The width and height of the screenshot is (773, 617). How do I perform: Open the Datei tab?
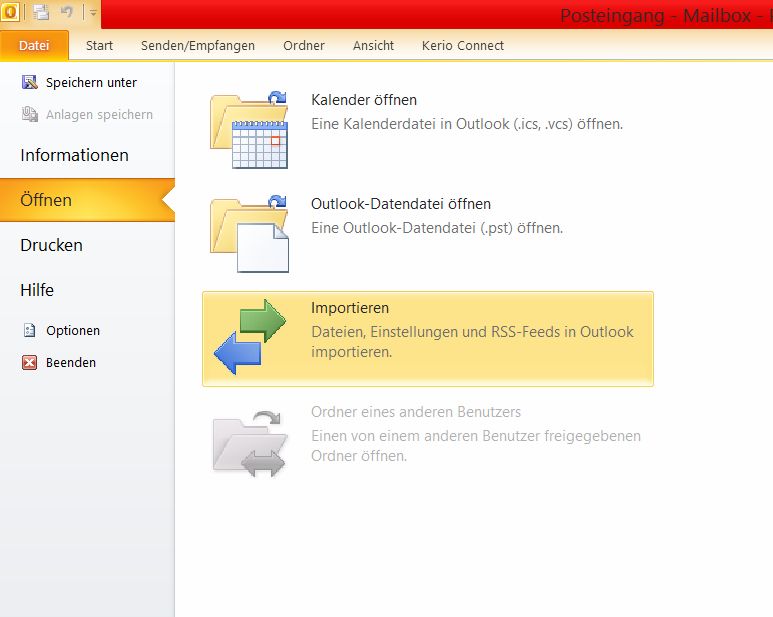click(x=34, y=45)
